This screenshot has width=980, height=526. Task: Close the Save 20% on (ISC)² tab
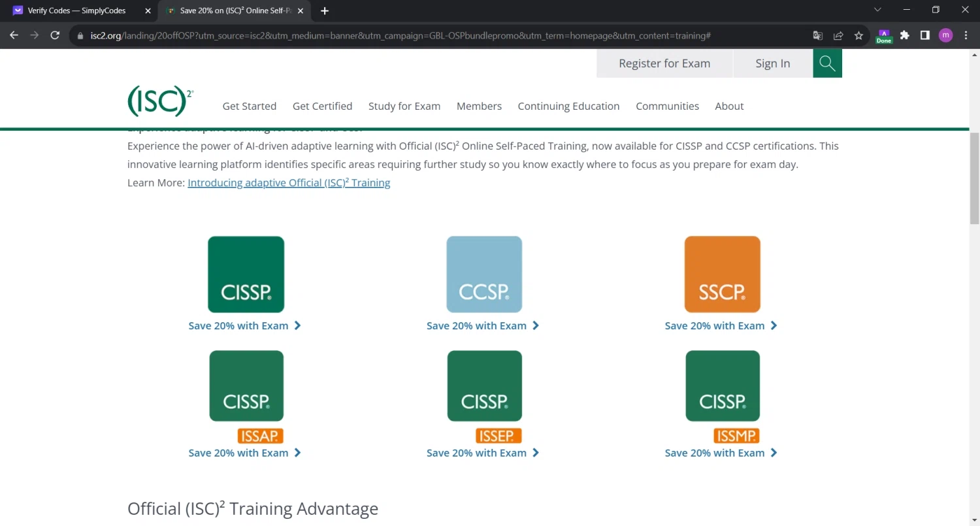tap(300, 10)
